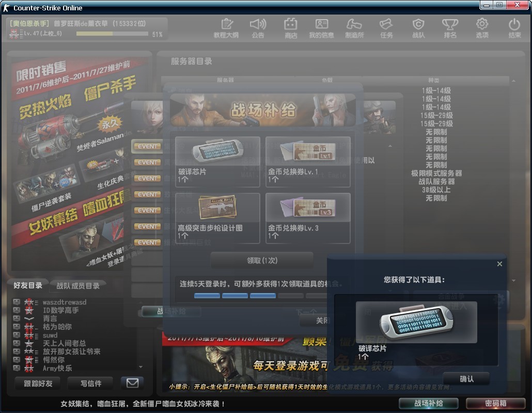
Task: Select 破译芯片 item in supply grid
Action: click(x=217, y=162)
